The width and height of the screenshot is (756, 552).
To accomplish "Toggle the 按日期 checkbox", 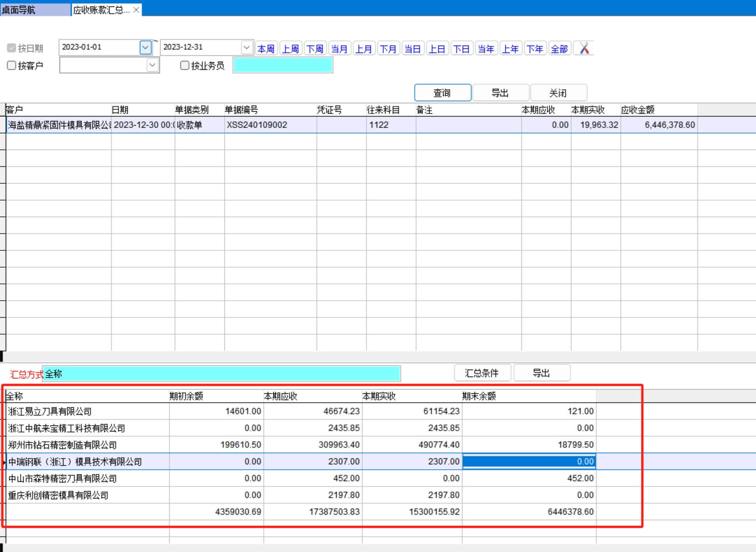I will (12, 48).
